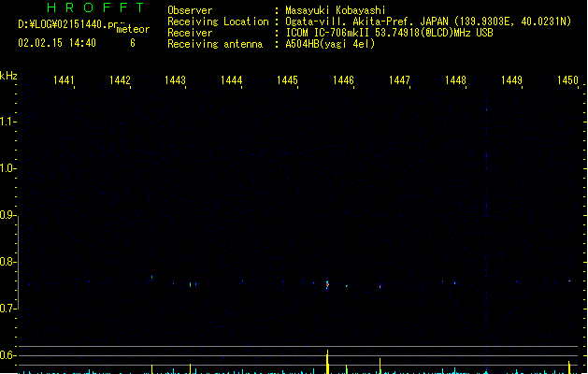
Task: Click time axis label 1441
Action: click(64, 80)
